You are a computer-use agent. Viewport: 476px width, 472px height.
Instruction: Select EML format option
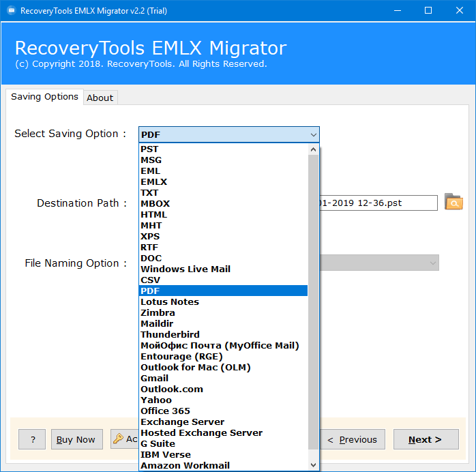tap(223, 171)
